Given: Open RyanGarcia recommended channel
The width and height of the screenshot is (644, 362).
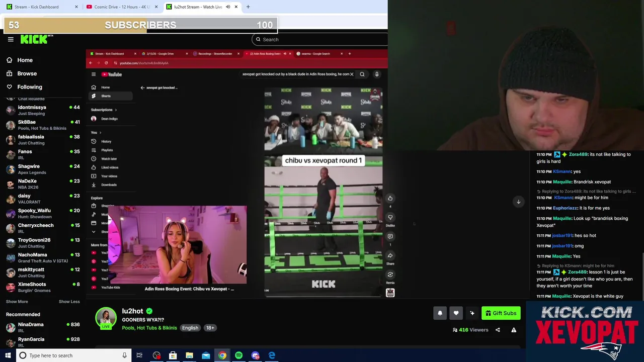Looking at the screenshot, I should point(43,342).
